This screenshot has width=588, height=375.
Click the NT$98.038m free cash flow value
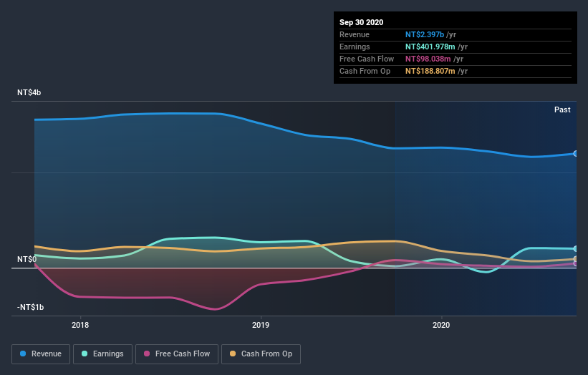tap(428, 59)
